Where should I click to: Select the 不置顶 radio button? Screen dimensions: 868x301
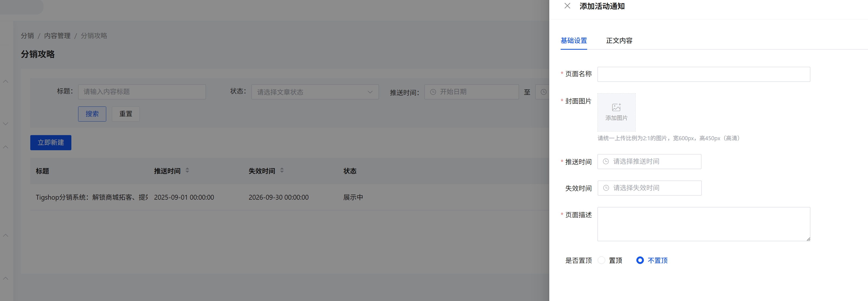point(640,260)
